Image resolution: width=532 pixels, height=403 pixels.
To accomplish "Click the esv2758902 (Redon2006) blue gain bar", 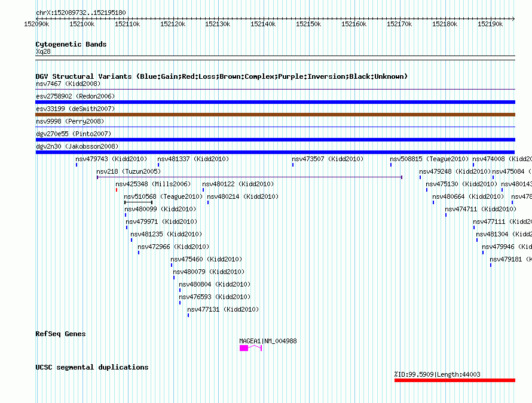I will 275,102.
